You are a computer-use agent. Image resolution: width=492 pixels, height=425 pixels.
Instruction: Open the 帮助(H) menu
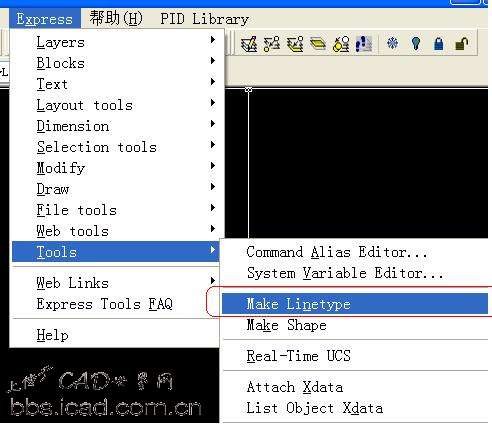tap(116, 18)
